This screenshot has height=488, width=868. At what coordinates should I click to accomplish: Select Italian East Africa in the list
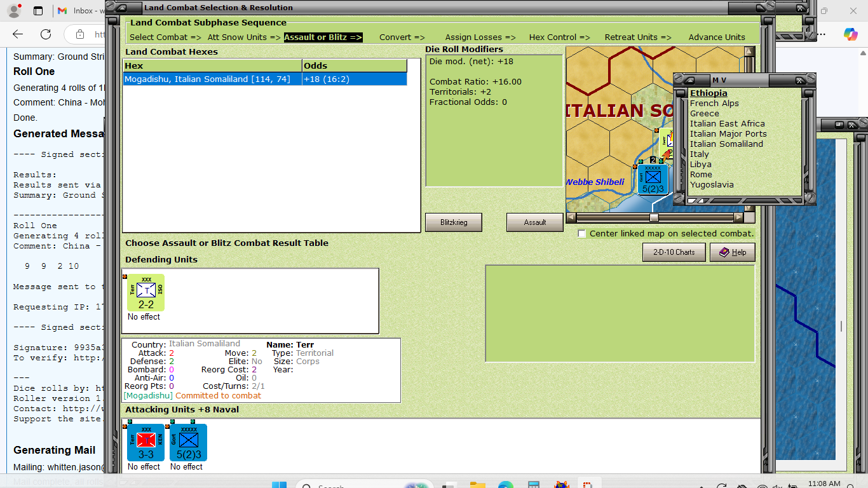(728, 124)
